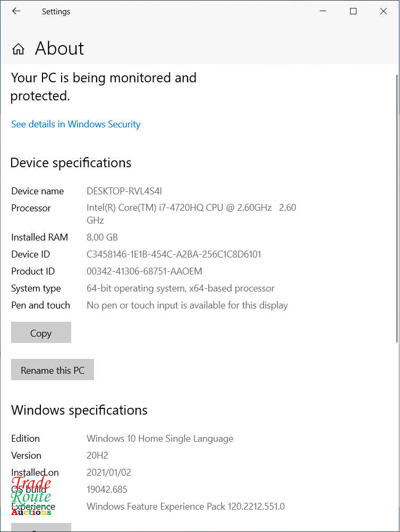Open See details in Windows Security
This screenshot has width=400, height=532.
[x=75, y=124]
